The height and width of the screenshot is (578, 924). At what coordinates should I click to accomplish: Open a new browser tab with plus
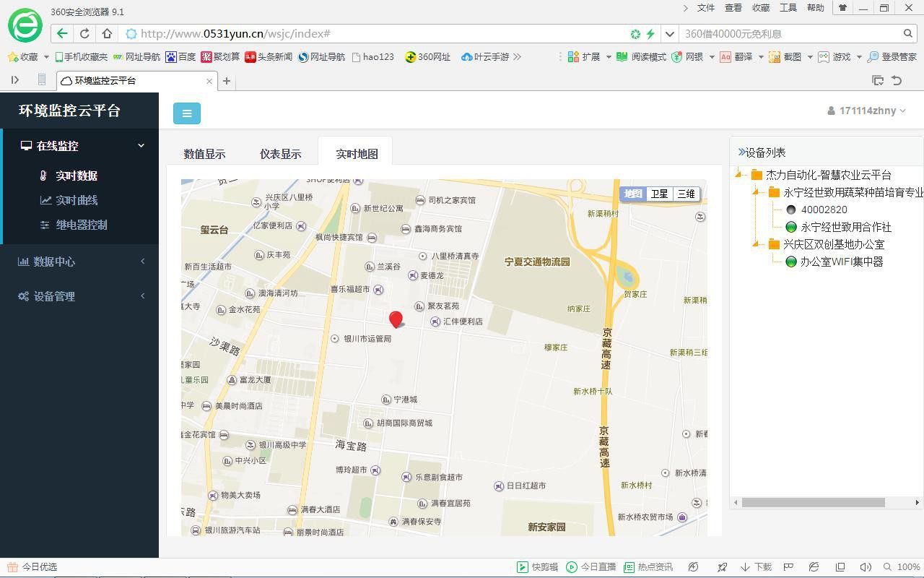pos(227,80)
